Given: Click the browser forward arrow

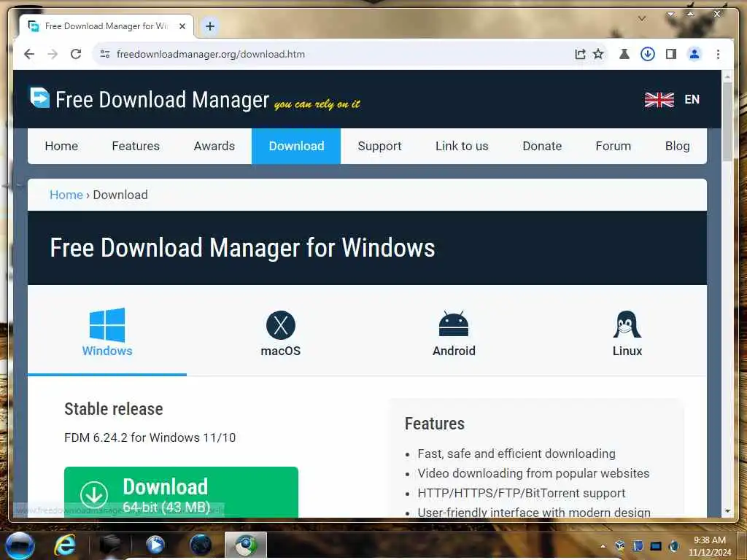Looking at the screenshot, I should point(53,54).
